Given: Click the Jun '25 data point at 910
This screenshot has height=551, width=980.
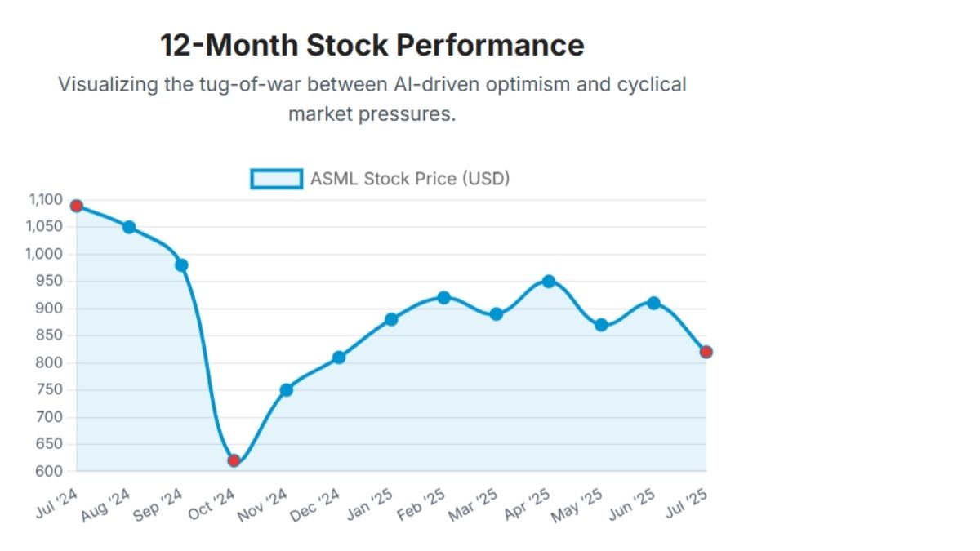Looking at the screenshot, I should tap(654, 303).
